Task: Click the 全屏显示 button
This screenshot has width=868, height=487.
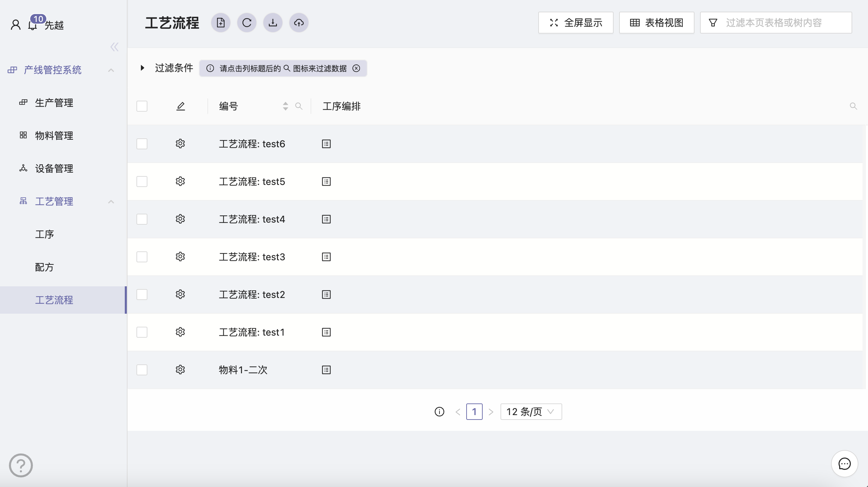Action: (576, 23)
